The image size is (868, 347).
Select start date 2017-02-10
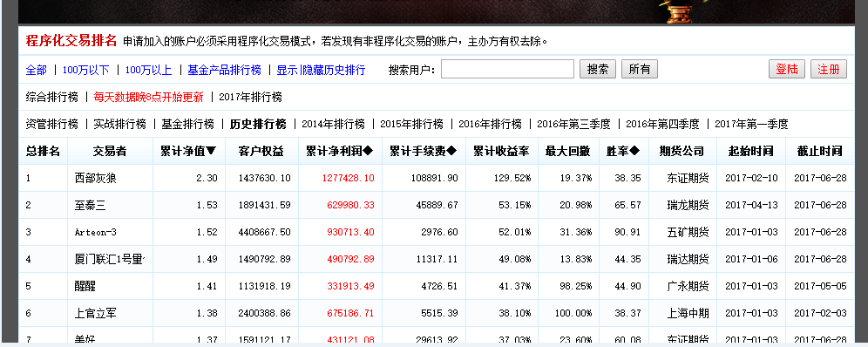pyautogui.click(x=751, y=178)
